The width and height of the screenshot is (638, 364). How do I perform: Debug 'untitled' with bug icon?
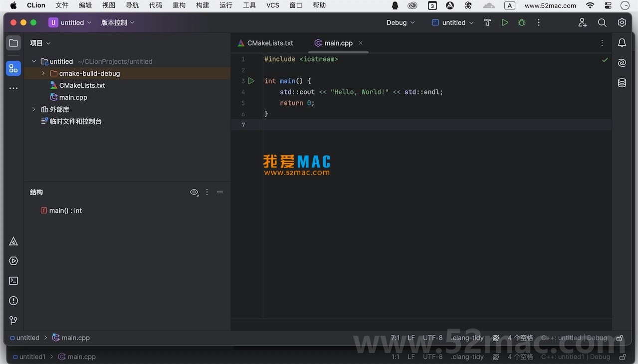(522, 22)
